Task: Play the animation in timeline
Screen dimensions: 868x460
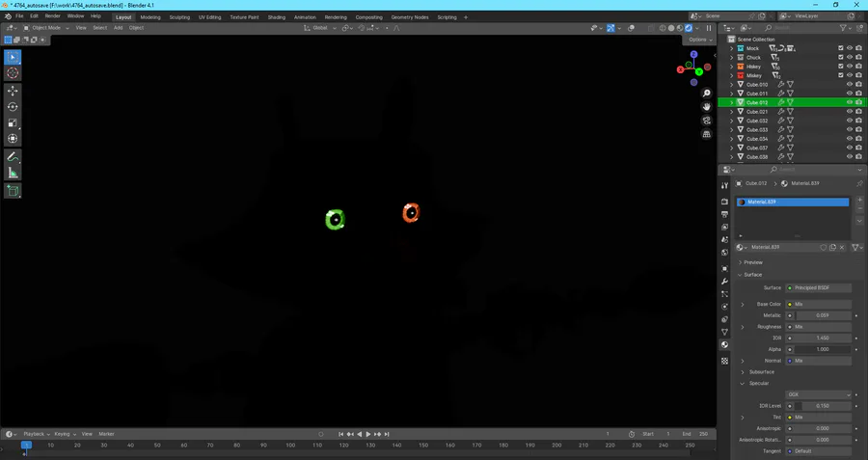Action: 368,434
